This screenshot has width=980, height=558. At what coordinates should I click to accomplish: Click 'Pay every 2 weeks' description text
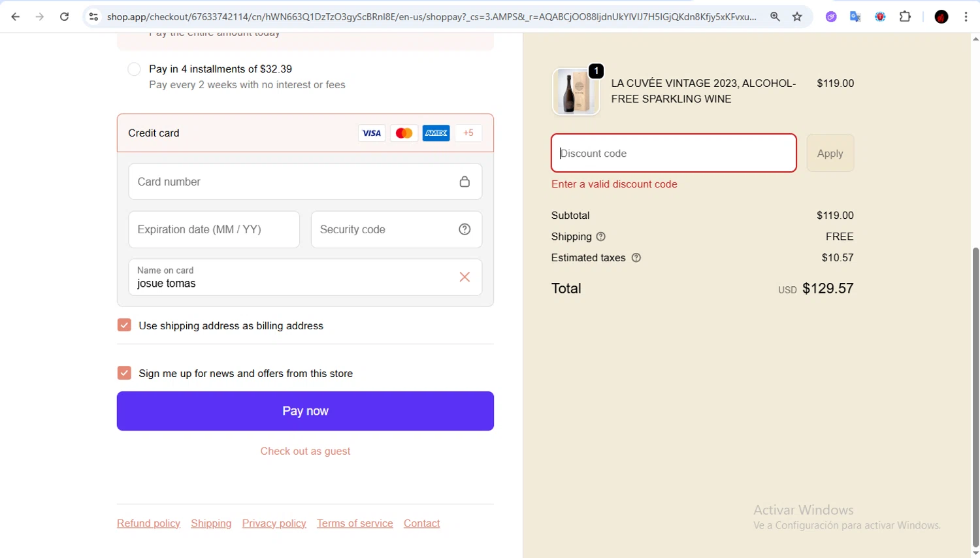click(x=247, y=85)
